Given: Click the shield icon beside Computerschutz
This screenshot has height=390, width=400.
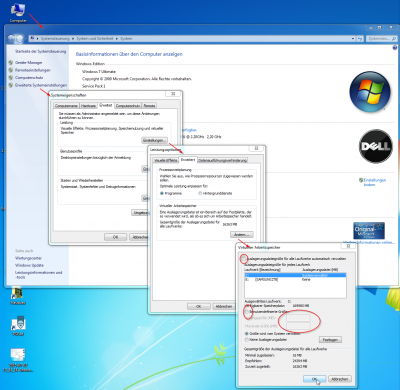Looking at the screenshot, I should (x=11, y=77).
